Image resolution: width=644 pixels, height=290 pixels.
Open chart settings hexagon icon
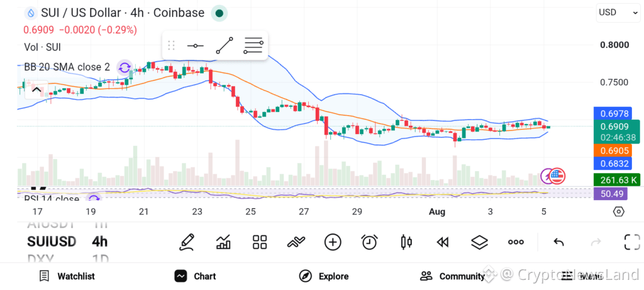click(x=619, y=211)
